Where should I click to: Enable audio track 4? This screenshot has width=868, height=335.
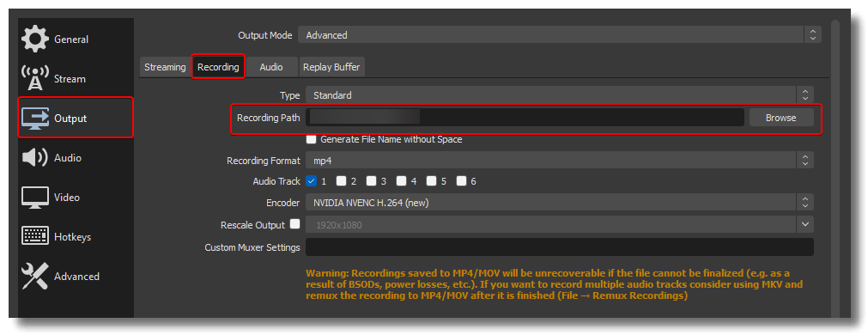401,180
